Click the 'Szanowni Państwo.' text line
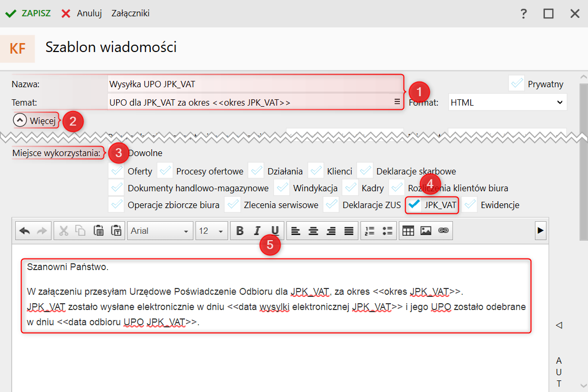This screenshot has height=392, width=588. [x=67, y=267]
